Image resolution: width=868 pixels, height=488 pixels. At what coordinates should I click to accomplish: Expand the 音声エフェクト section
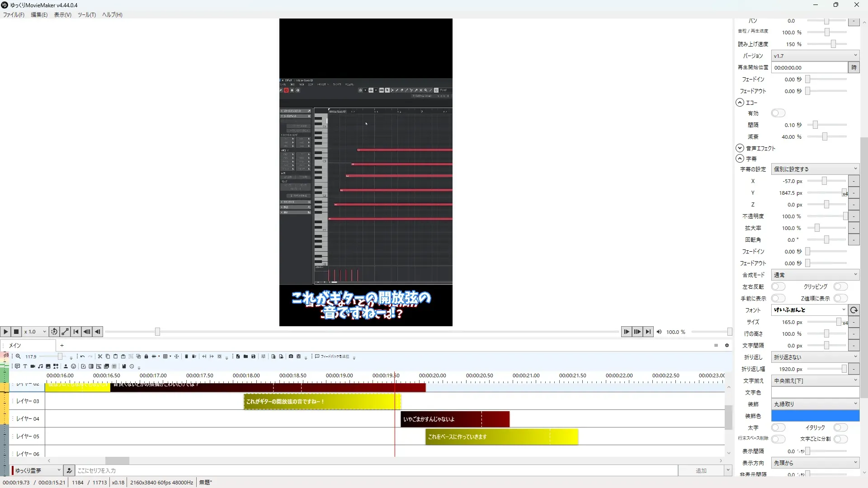[740, 148]
